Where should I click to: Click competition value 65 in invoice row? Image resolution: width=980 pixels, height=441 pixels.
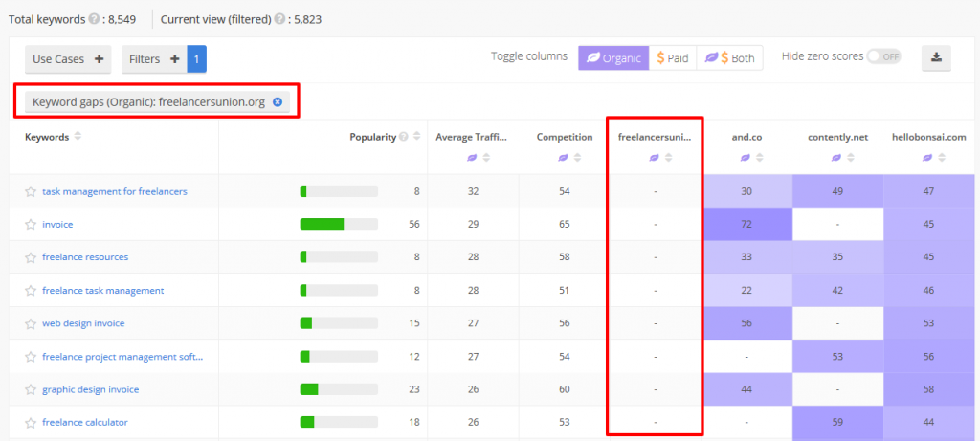pyautogui.click(x=565, y=224)
